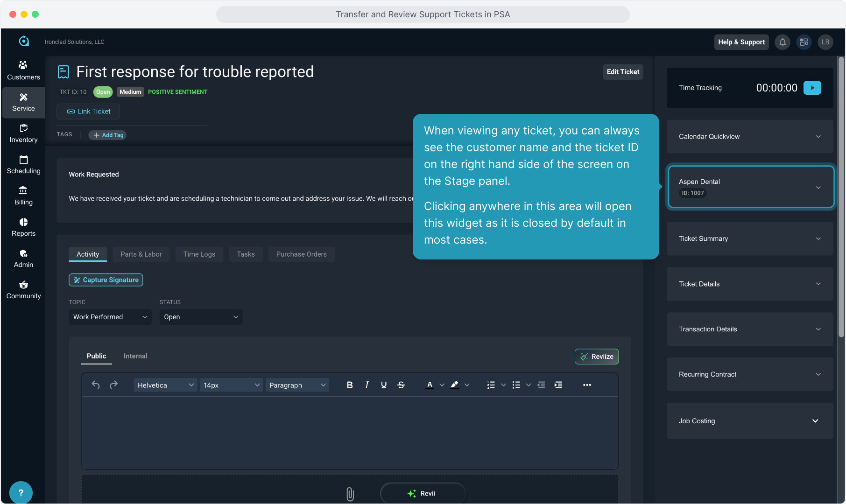846x504 pixels.
Task: Open the Admin settings module
Action: point(23,259)
